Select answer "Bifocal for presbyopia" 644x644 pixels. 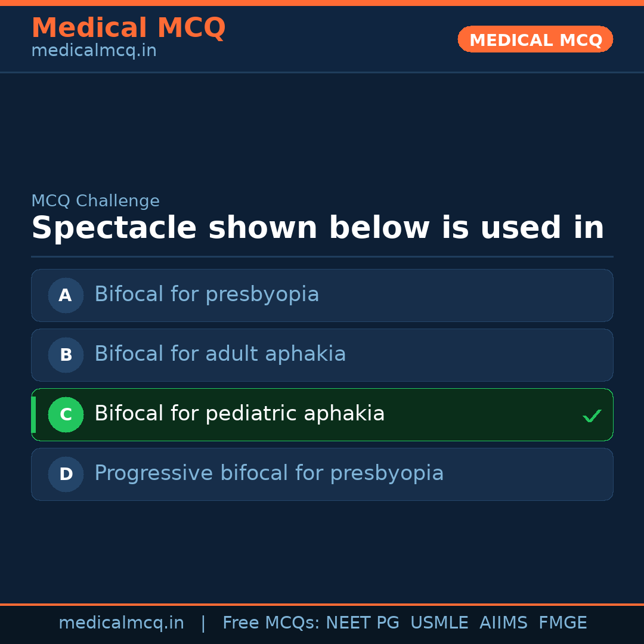206,295
